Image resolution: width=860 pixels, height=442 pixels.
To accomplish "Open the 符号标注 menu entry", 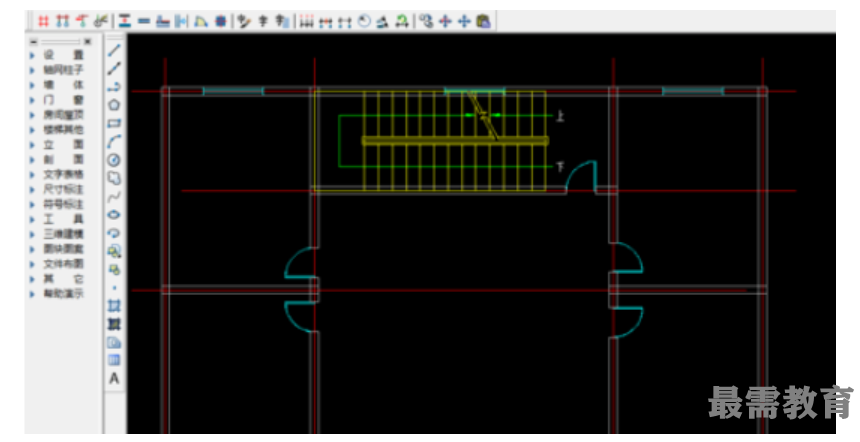I will 64,204.
